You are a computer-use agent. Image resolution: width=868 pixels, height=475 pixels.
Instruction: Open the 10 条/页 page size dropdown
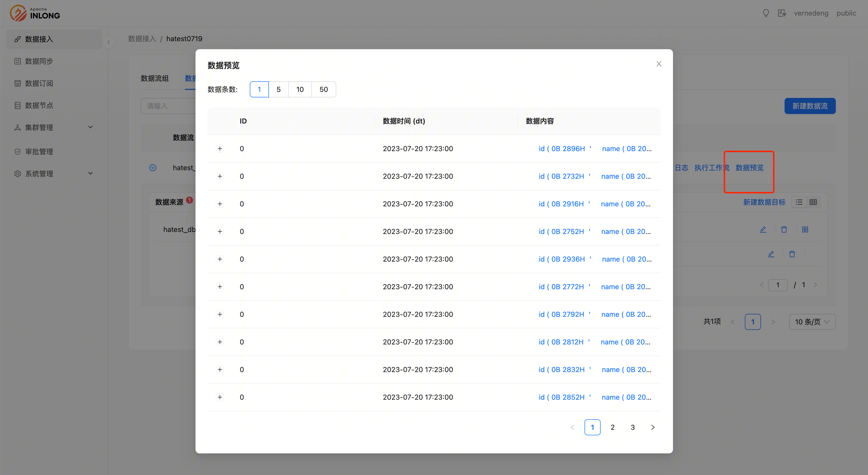point(812,322)
